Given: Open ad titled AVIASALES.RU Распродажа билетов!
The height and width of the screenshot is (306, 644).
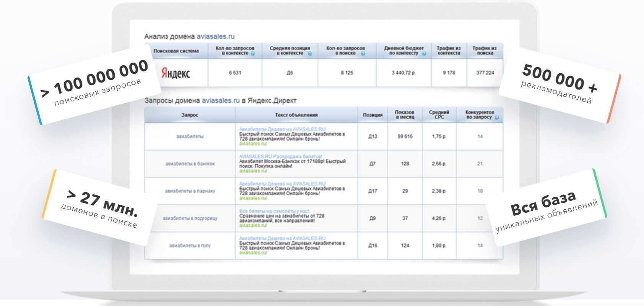Looking at the screenshot, I should point(281,157).
